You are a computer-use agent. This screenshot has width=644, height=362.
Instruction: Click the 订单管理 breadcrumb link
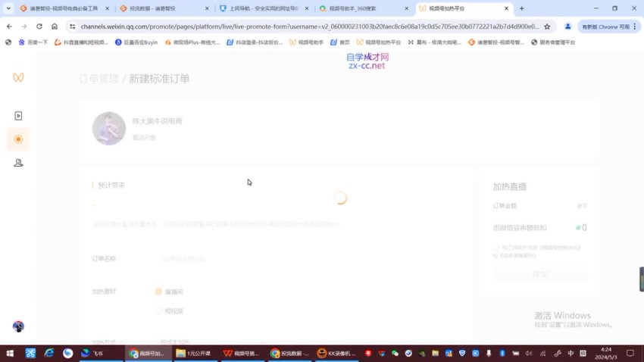[98, 79]
